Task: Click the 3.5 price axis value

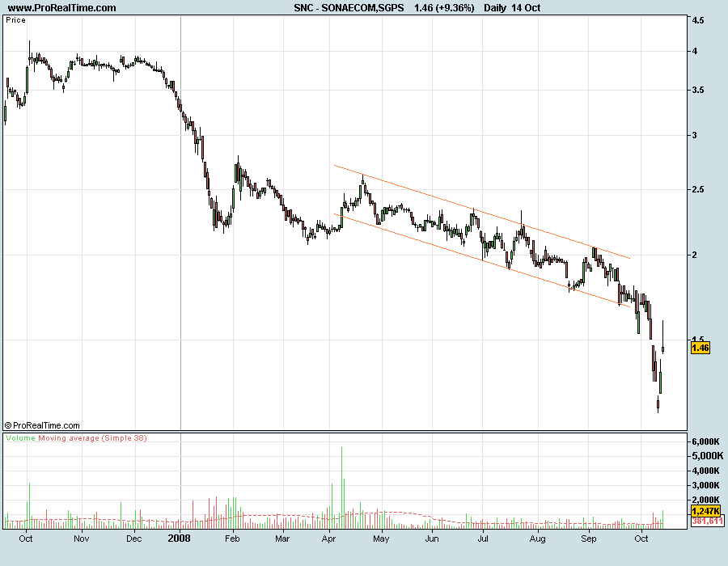Action: click(698, 90)
